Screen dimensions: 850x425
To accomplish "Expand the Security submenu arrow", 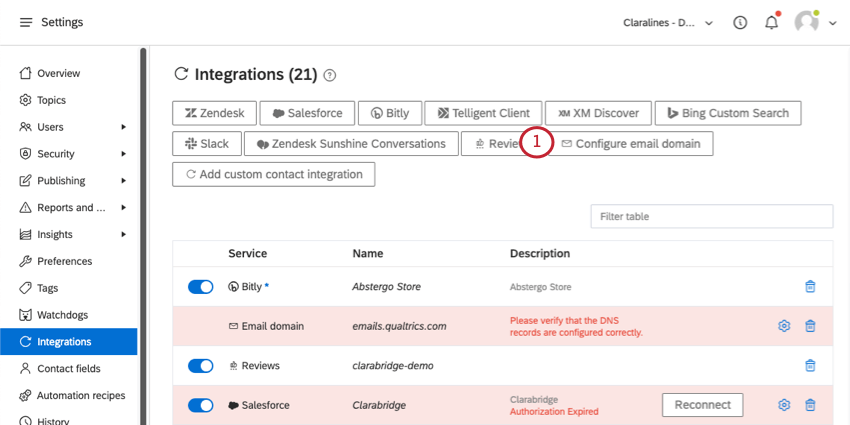I will pos(124,154).
